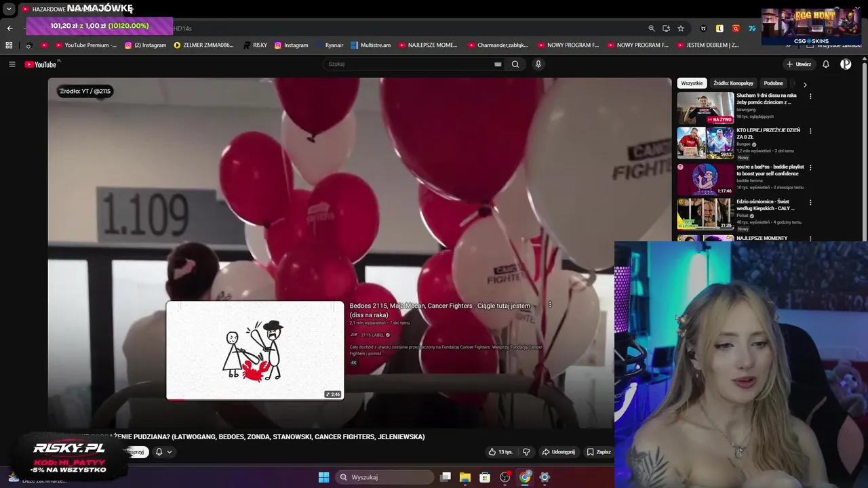Image resolution: width=868 pixels, height=488 pixels.
Task: Click the Zapisz save button
Action: (x=599, y=452)
